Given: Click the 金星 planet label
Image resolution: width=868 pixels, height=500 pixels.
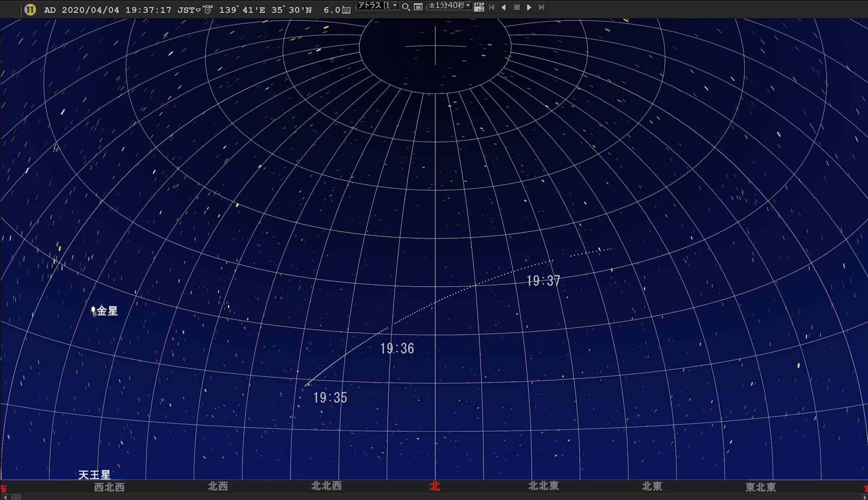Looking at the screenshot, I should (107, 311).
